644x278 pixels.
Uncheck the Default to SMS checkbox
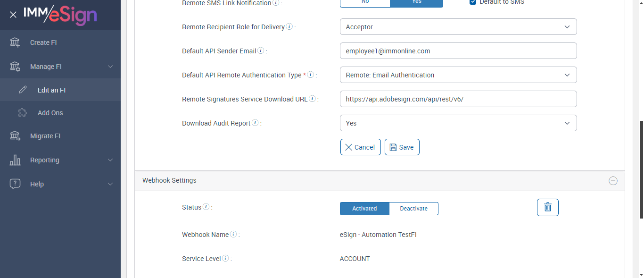click(473, 2)
